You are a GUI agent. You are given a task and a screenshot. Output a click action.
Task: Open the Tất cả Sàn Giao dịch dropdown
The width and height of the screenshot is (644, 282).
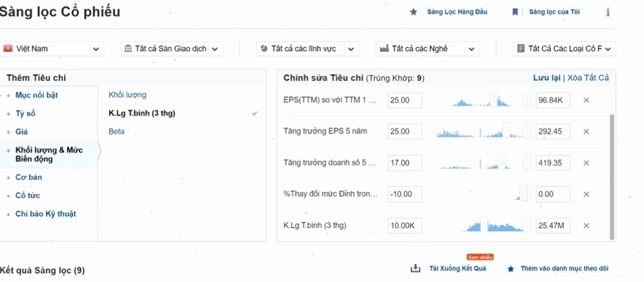pyautogui.click(x=172, y=49)
